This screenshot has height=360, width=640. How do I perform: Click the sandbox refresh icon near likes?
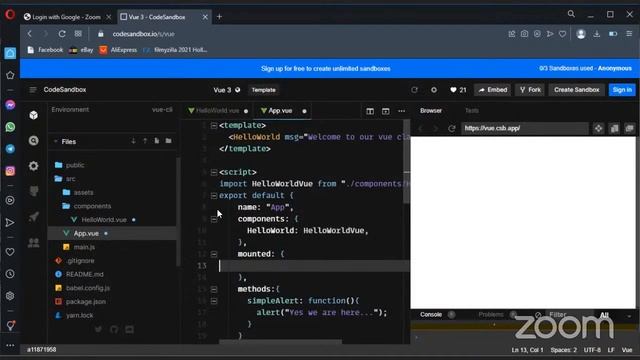414,90
